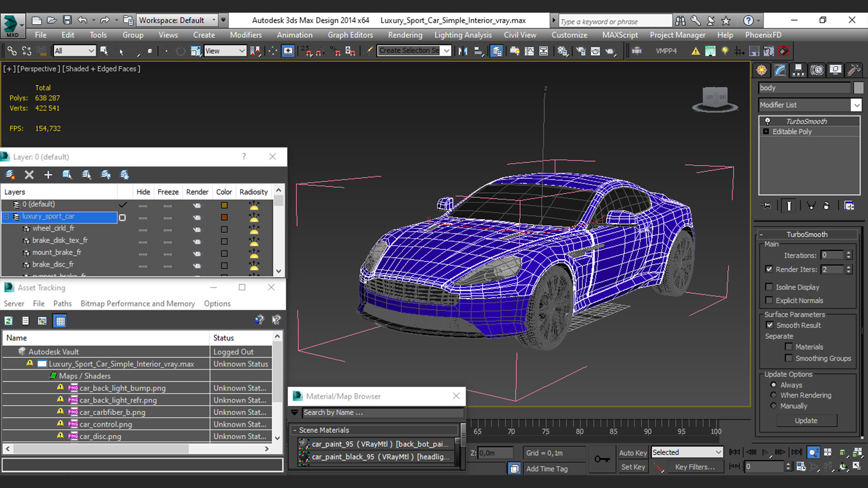Image resolution: width=868 pixels, height=488 pixels.
Task: Toggle the 2.5D Snaps icon
Action: click(307, 51)
